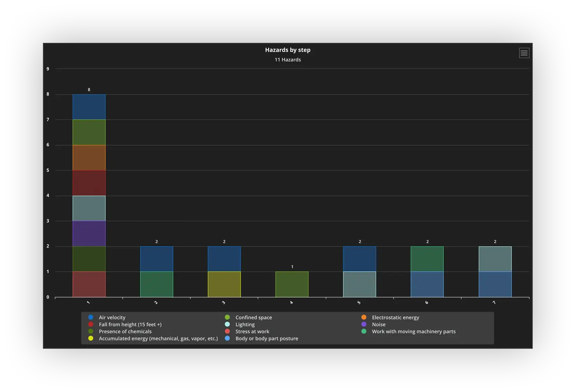Click the x-axis label for step 4
576x392 pixels.
292,302
